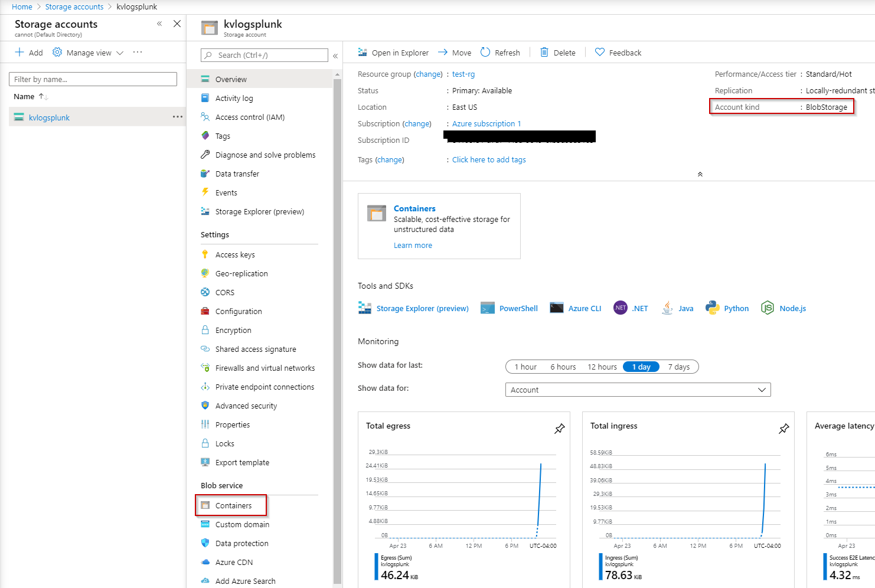This screenshot has width=875, height=588.
Task: Open context menu for kvlogsplunk row
Action: (178, 117)
